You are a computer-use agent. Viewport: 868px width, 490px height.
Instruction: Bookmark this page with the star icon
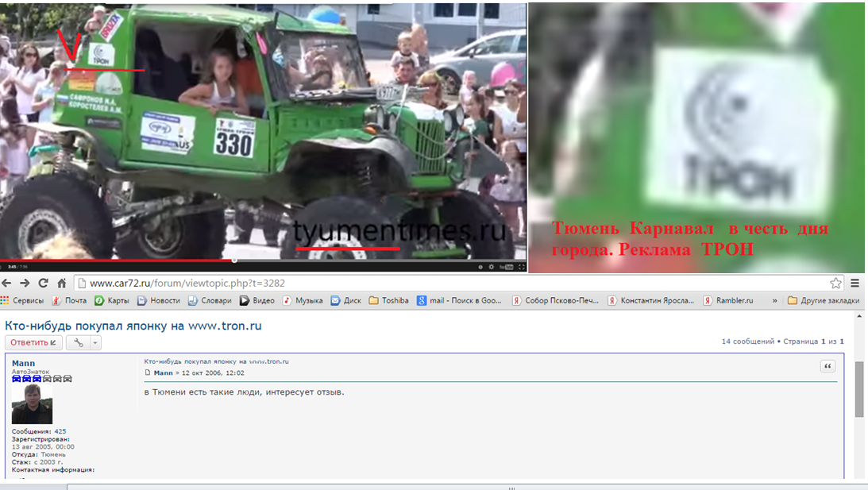click(x=835, y=283)
